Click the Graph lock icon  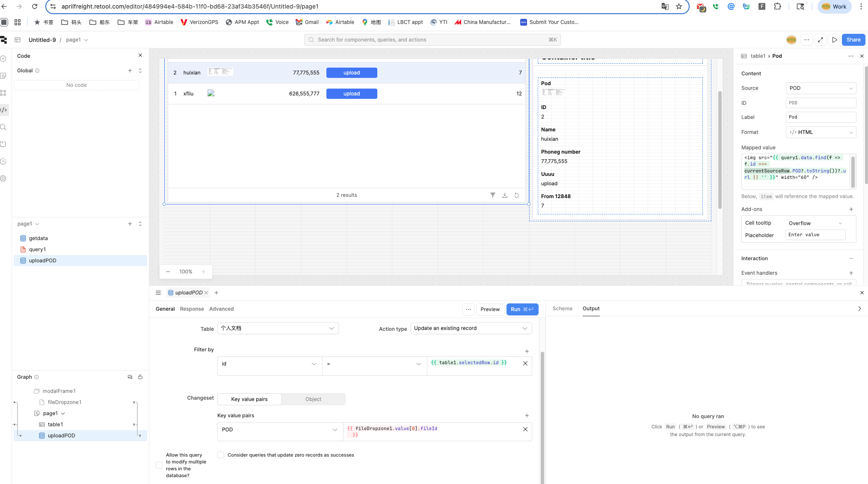point(140,377)
